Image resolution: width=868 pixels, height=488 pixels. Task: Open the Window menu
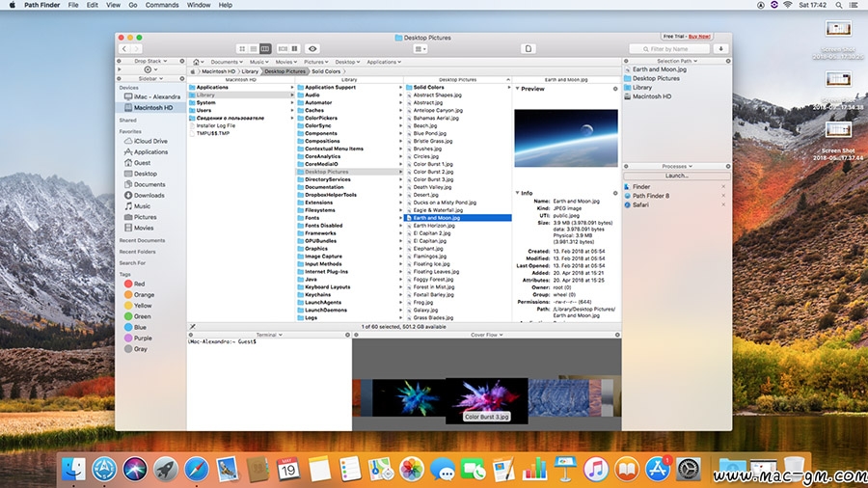[x=198, y=5]
